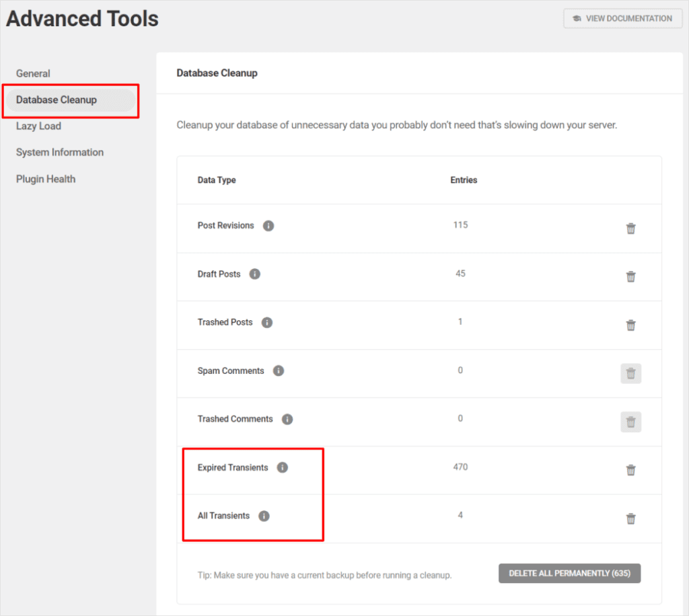689x616 pixels.
Task: Open the General settings tab
Action: tap(33, 73)
